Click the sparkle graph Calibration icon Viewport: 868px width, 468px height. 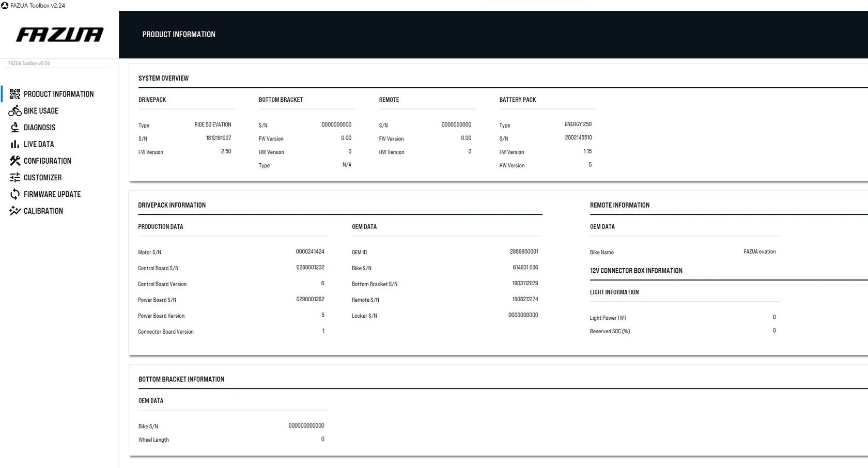(15, 211)
